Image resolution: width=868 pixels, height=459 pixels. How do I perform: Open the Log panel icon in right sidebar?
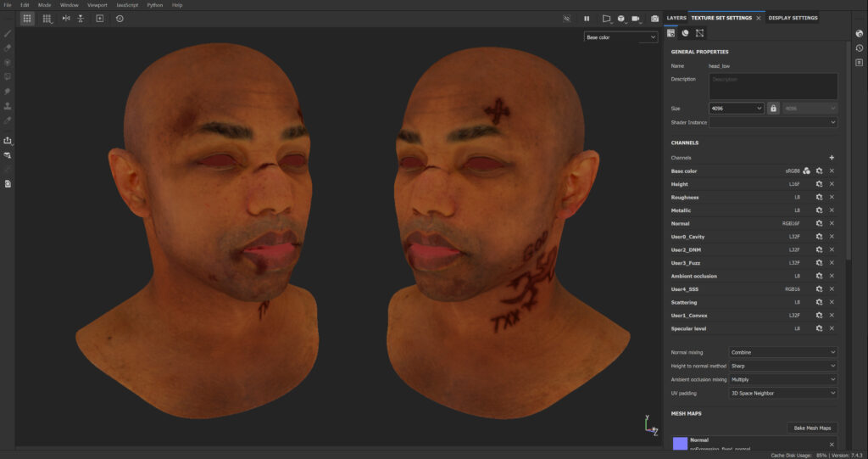(860, 63)
